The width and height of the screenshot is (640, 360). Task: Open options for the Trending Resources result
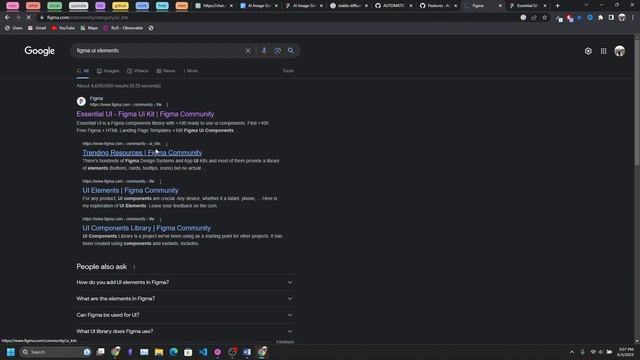click(166, 144)
